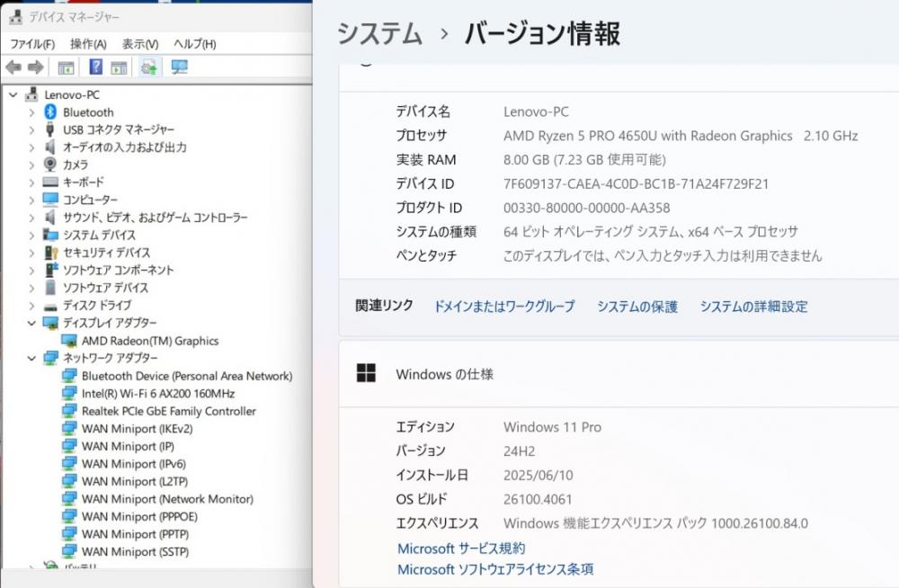Collapse the ディスプレイ アダプター category
The width and height of the screenshot is (899, 588).
click(x=32, y=323)
